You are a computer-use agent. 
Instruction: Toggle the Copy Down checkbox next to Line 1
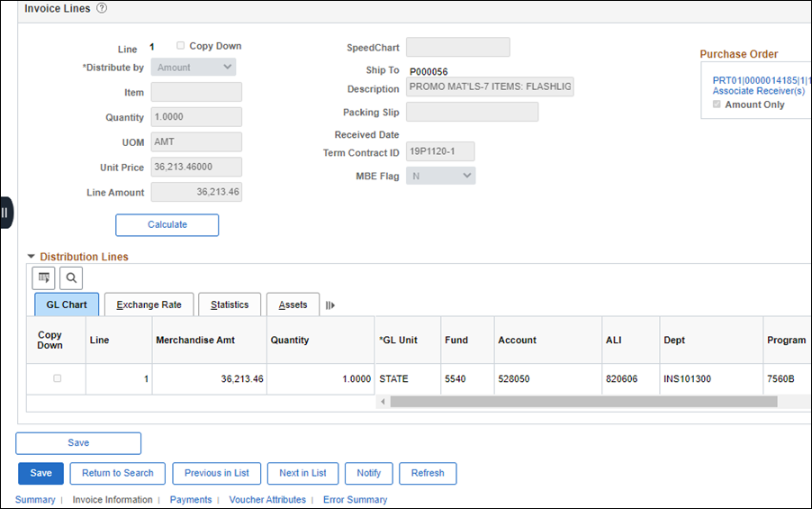pos(181,46)
